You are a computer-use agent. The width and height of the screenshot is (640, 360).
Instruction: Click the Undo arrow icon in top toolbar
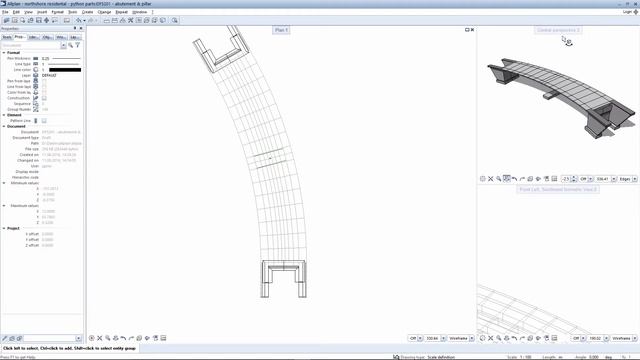(x=79, y=20)
